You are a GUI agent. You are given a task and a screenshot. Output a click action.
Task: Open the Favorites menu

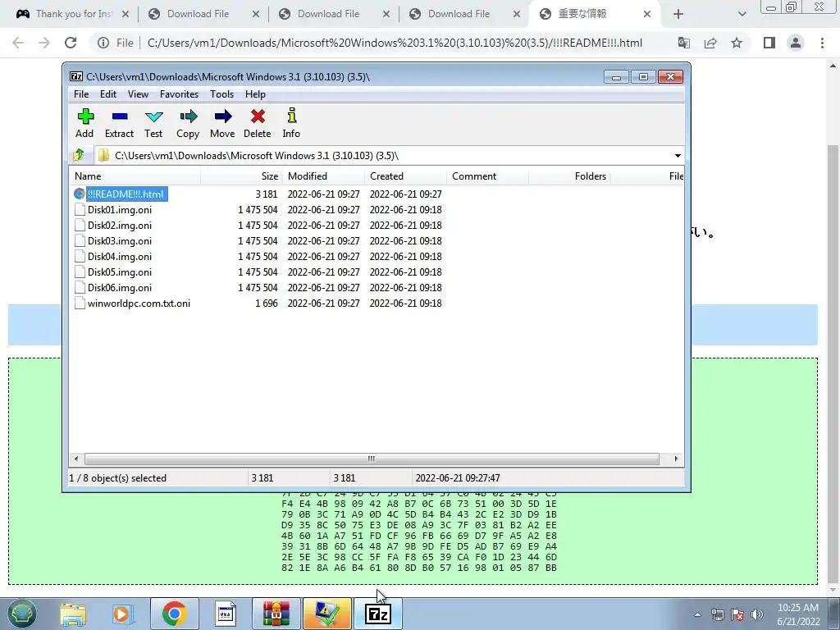(x=179, y=94)
